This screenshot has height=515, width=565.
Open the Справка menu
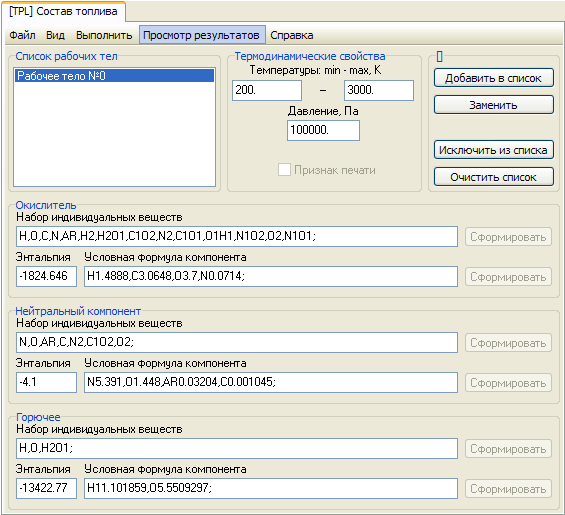pos(292,35)
